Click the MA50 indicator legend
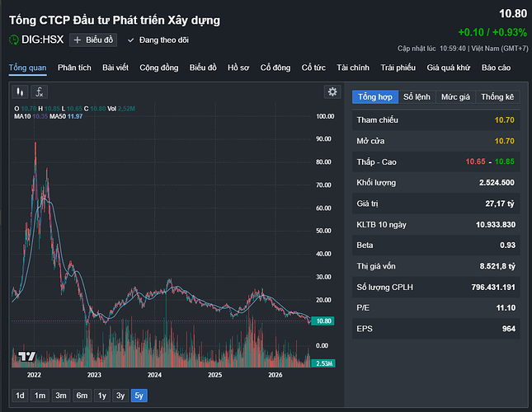Image resolution: width=532 pixels, height=412 pixels. pyautogui.click(x=66, y=116)
